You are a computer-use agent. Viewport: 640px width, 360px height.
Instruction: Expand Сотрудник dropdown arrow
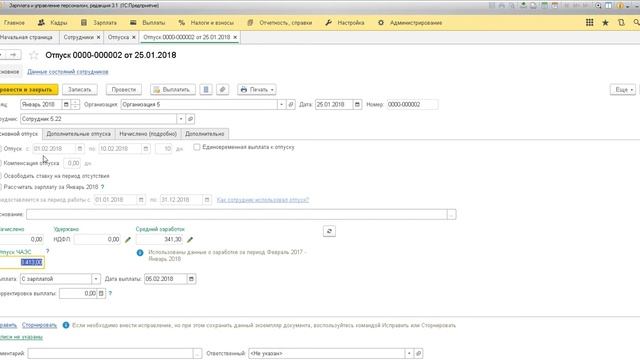tap(181, 119)
